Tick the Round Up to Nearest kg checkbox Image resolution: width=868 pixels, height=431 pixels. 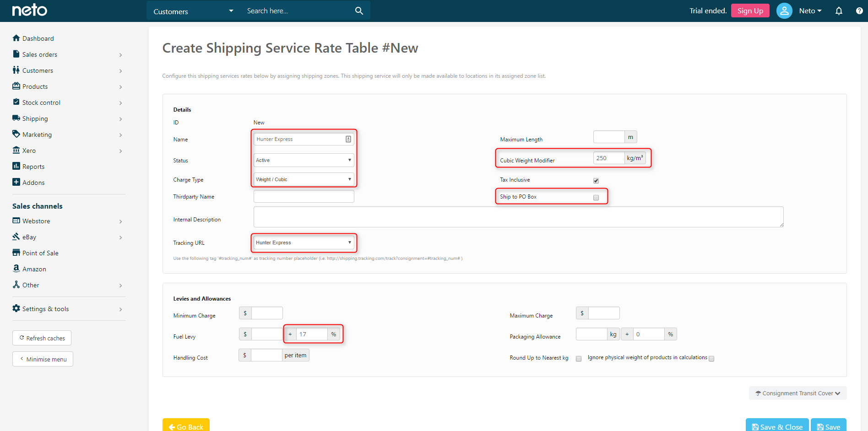(579, 359)
